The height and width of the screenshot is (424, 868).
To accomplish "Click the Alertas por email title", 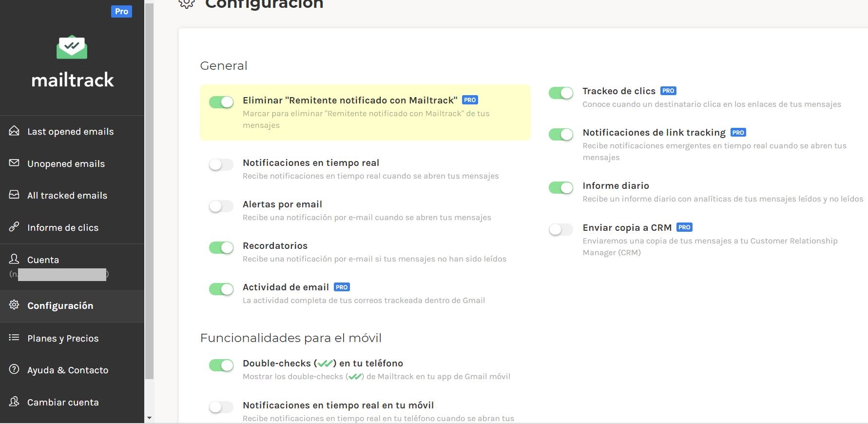I will (283, 204).
